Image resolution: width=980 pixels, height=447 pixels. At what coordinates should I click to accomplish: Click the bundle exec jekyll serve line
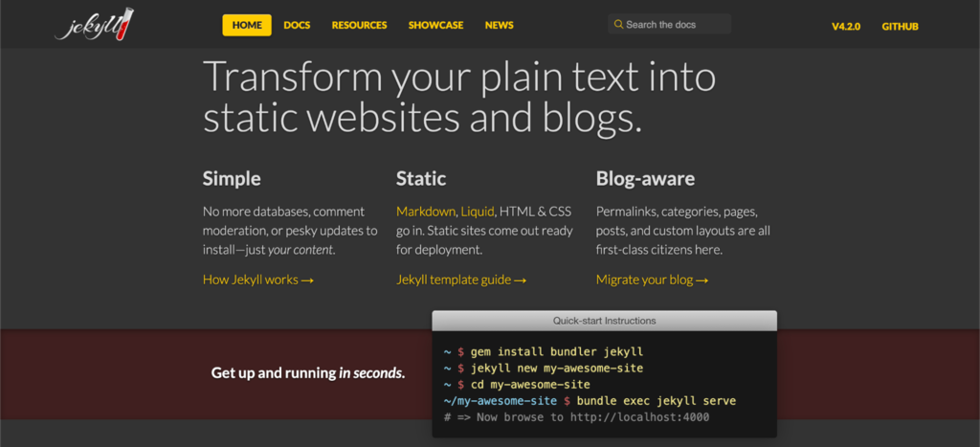[x=656, y=400]
